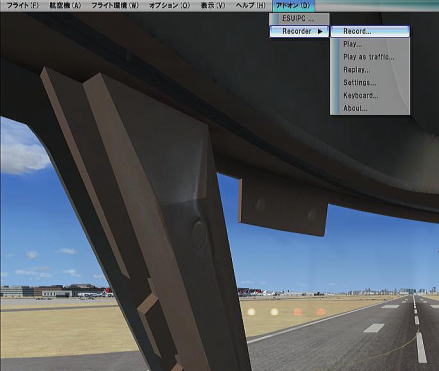This screenshot has height=371, width=439.
Task: Close the アドオン (D) menu
Action: click(293, 6)
